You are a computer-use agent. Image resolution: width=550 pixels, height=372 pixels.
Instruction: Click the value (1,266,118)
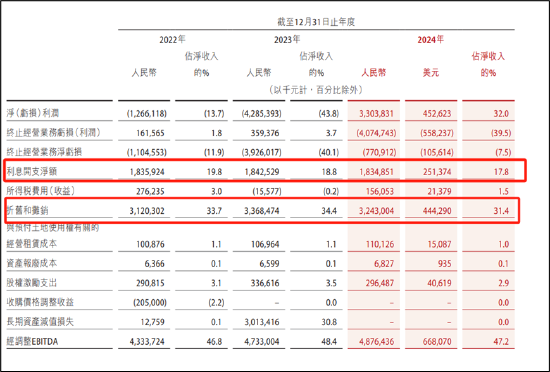click(x=147, y=113)
